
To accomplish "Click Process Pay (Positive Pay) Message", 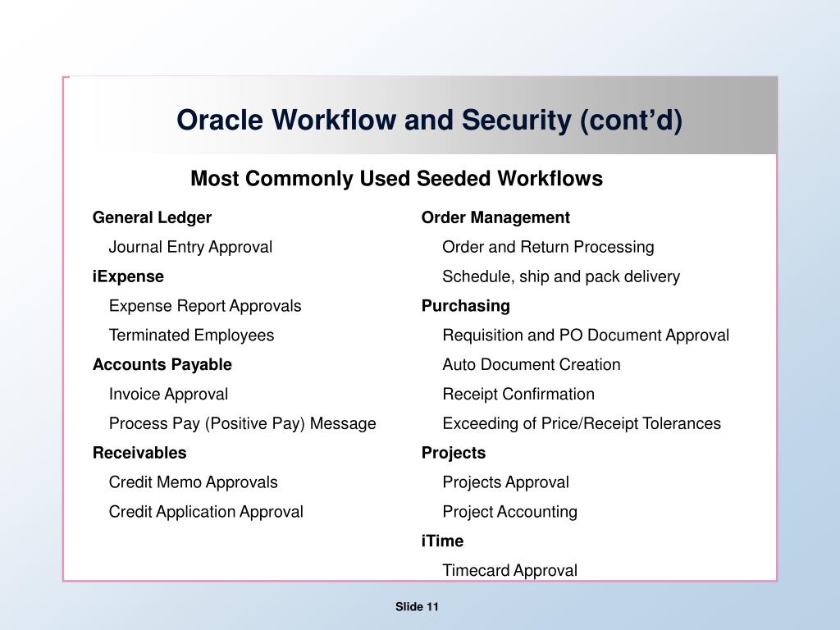I will point(242,424).
